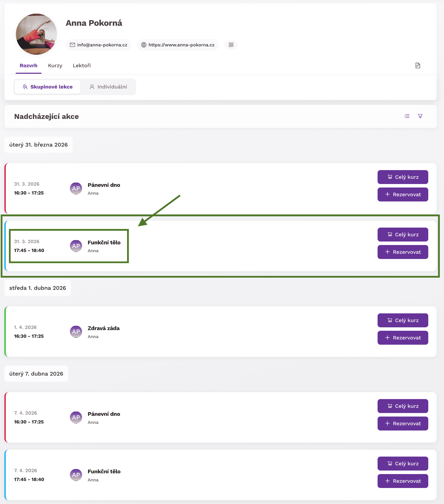444x504 pixels.
Task: Open the QR code icon
Action: (x=231, y=45)
